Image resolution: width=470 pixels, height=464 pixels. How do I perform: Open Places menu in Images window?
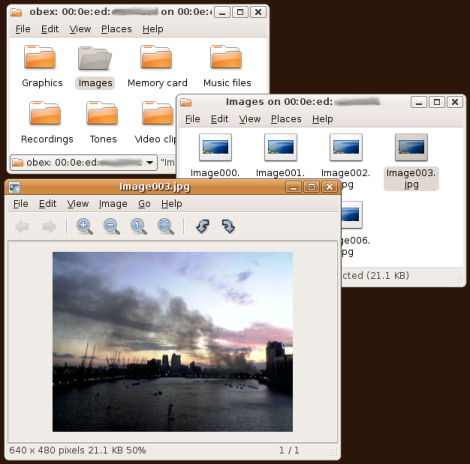pos(286,119)
